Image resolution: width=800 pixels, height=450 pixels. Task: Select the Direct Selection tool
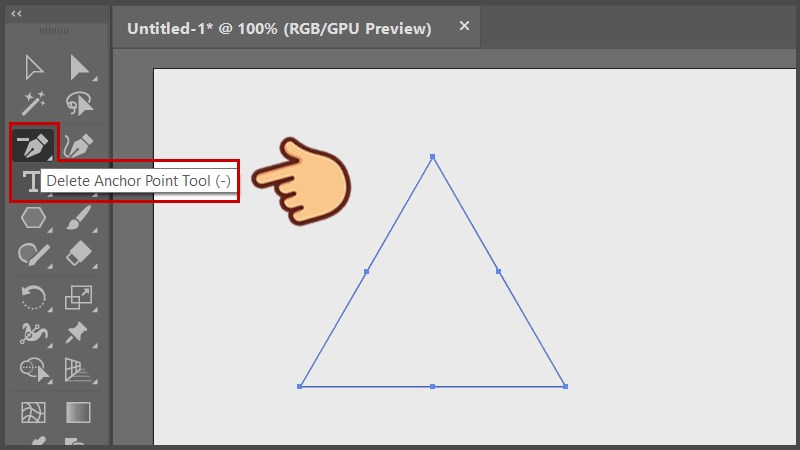tap(80, 68)
